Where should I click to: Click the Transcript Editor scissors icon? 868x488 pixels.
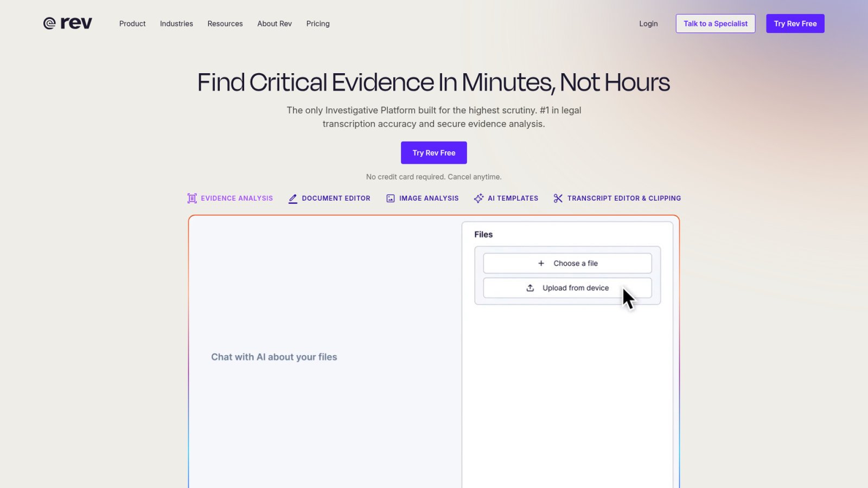point(558,198)
